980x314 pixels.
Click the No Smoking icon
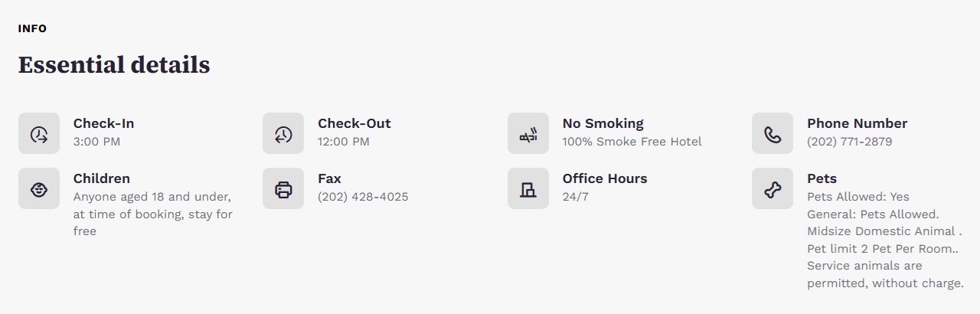click(x=528, y=134)
